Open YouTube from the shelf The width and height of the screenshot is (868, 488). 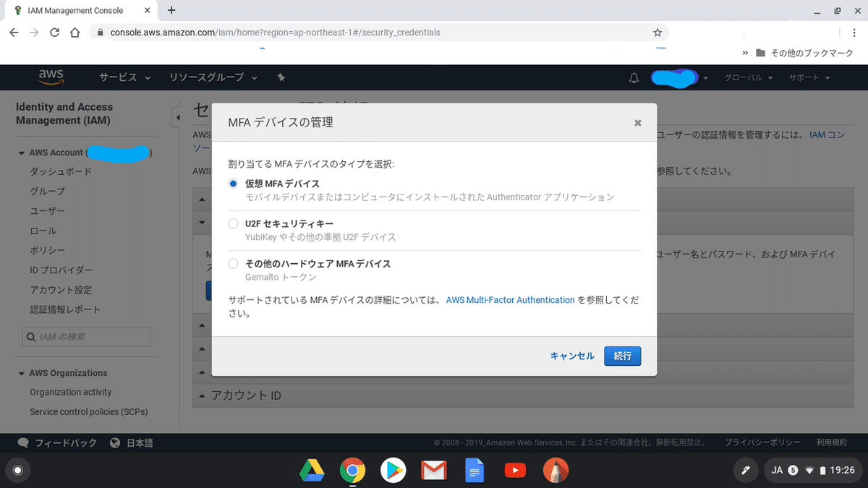coord(515,470)
